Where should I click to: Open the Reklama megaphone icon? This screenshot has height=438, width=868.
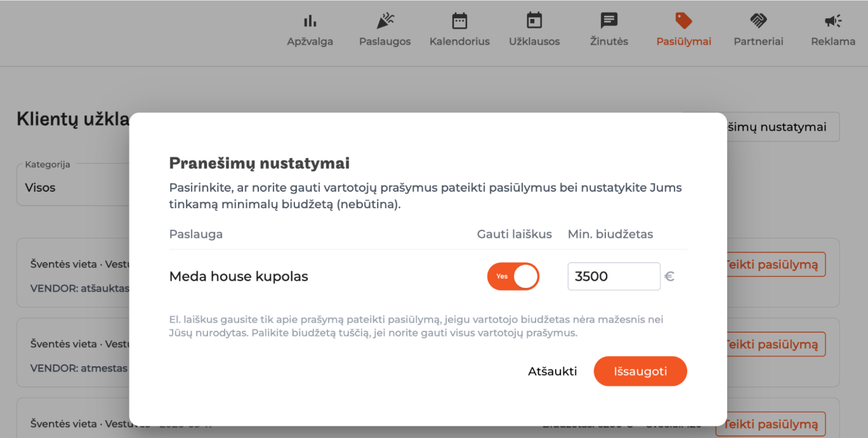833,21
